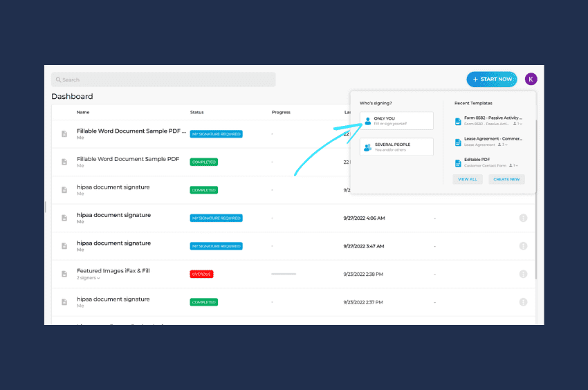The width and height of the screenshot is (588, 390).
Task: Sort by the Name column header
Action: pyautogui.click(x=83, y=112)
